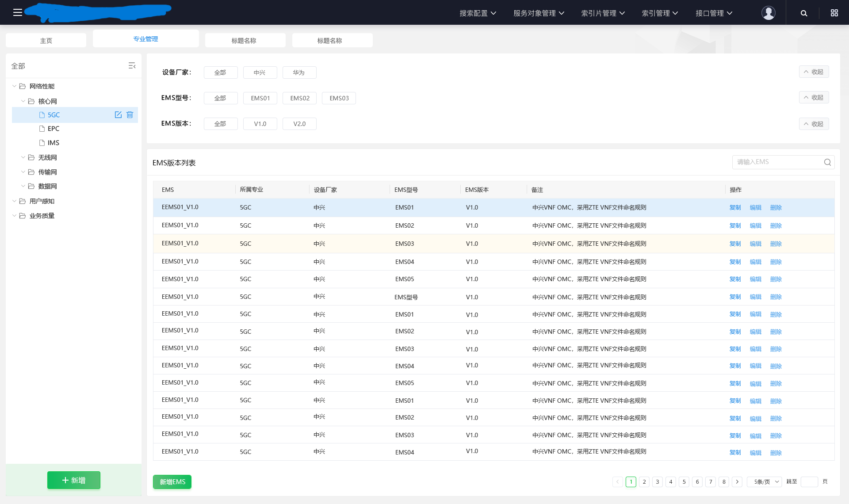The width and height of the screenshot is (849, 504).
Task: Open 服务对象管理 dropdown menu
Action: tap(539, 13)
